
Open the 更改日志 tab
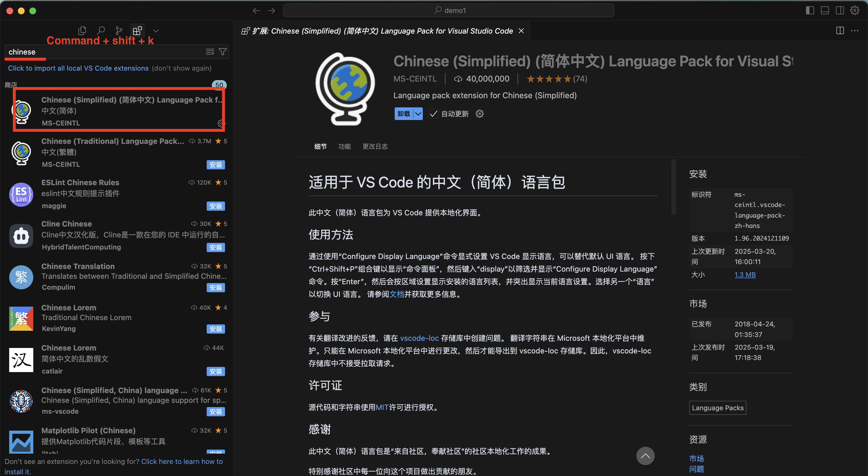375,146
